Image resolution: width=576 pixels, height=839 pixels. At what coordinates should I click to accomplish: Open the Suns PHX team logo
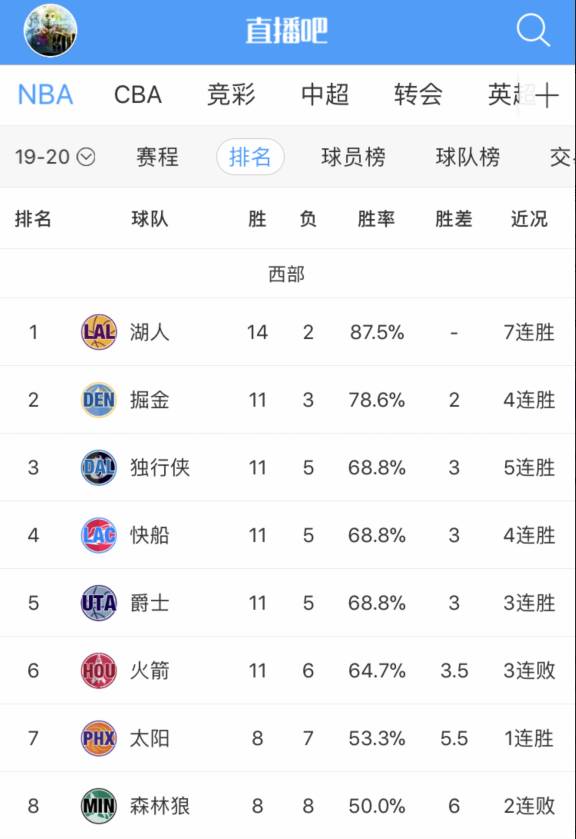tap(98, 738)
